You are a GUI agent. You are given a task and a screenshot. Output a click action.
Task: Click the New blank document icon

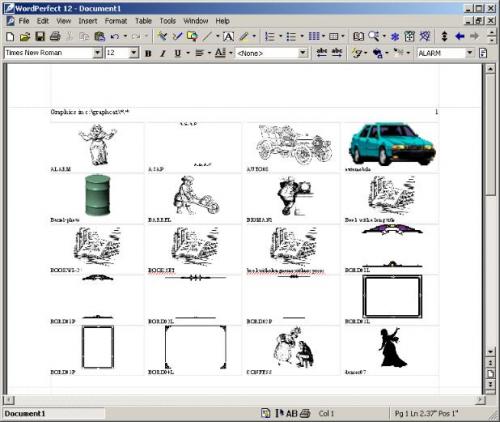pyautogui.click(x=10, y=36)
